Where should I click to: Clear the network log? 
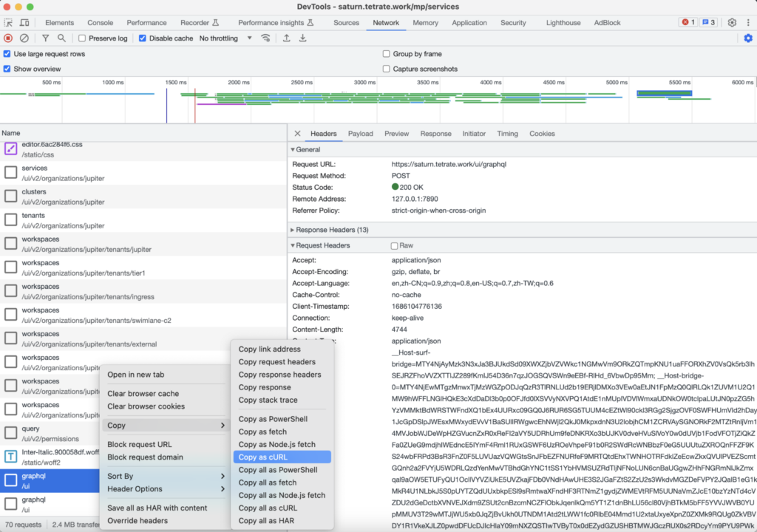point(24,38)
